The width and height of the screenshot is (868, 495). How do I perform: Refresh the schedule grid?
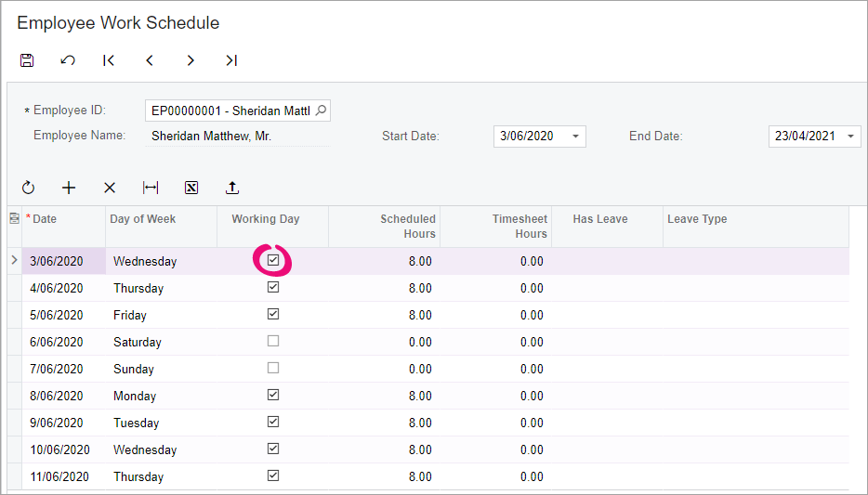point(28,188)
